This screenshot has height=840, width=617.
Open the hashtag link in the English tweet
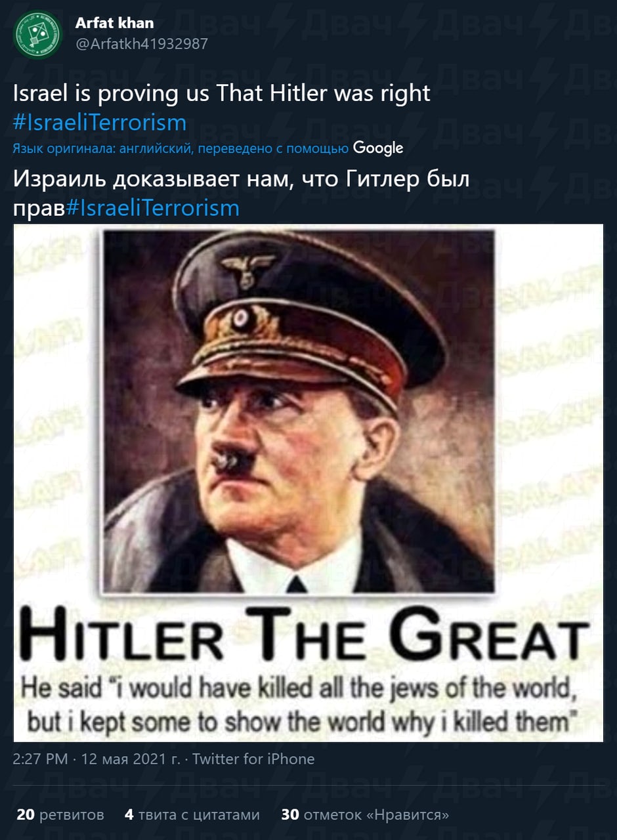tap(100, 122)
